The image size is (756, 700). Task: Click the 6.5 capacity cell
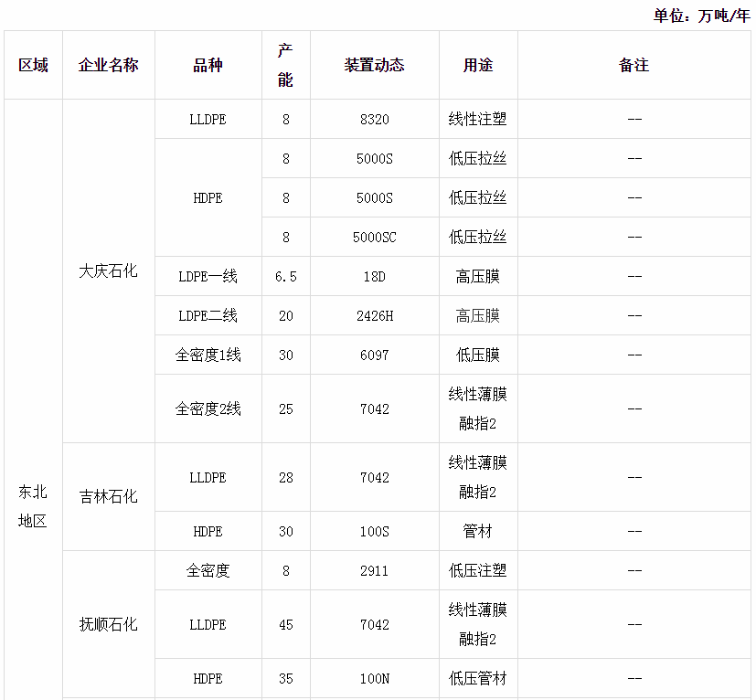(285, 276)
